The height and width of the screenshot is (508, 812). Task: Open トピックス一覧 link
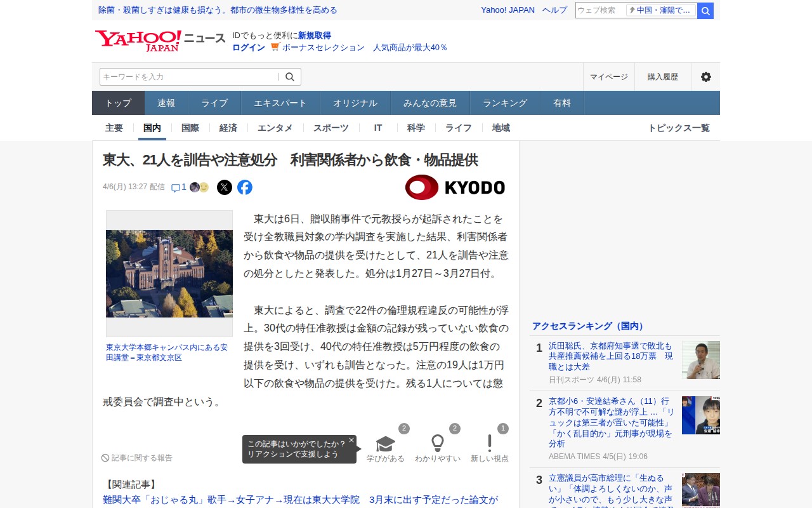(x=679, y=128)
